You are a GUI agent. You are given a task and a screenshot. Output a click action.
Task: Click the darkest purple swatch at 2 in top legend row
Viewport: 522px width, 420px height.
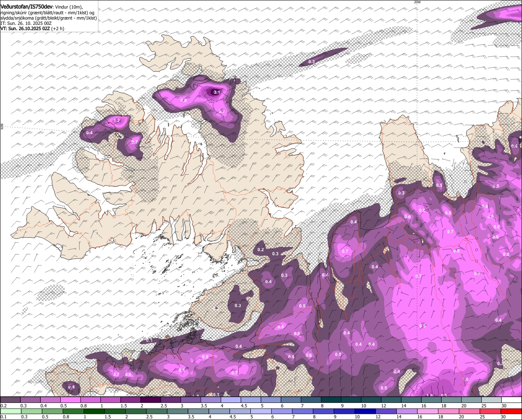(150, 400)
